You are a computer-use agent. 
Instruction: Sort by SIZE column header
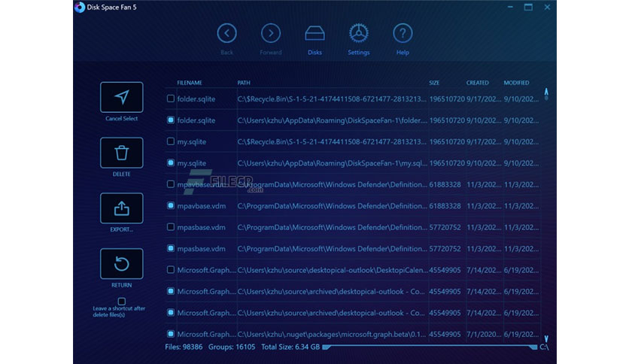click(x=434, y=83)
